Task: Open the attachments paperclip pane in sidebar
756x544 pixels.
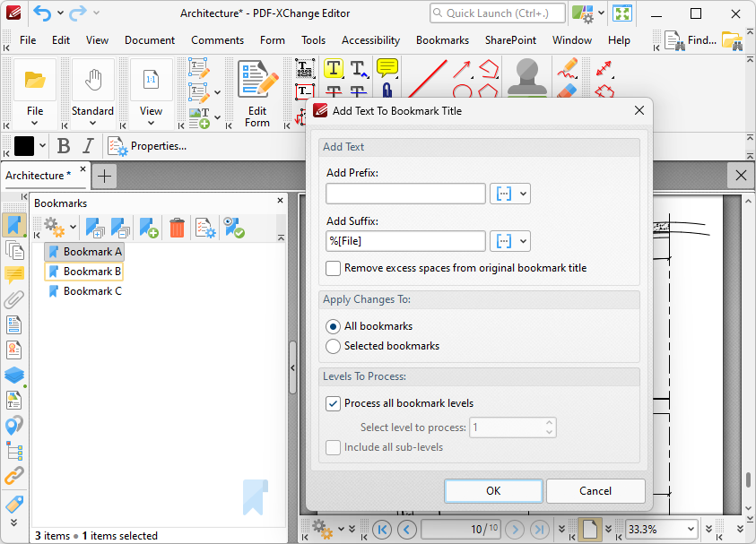Action: click(14, 299)
